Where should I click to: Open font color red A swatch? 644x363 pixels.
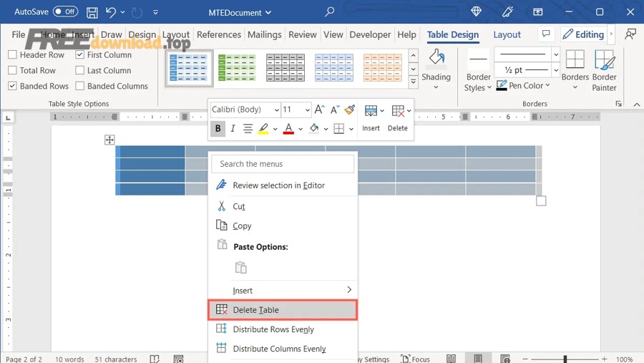[289, 129]
